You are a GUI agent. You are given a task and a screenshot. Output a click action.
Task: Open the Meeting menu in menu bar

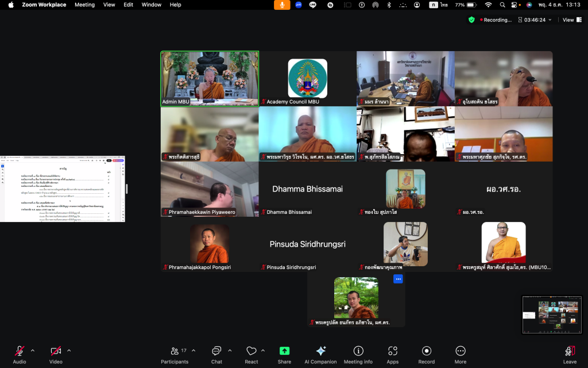click(x=84, y=5)
